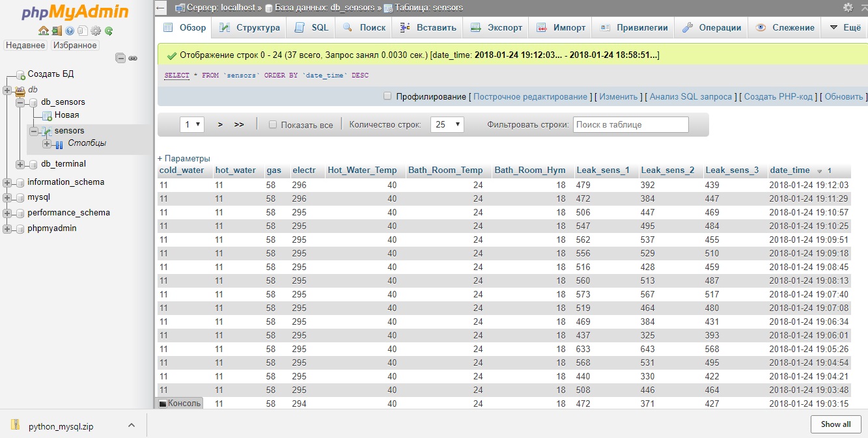
Task: Expand the Столбцы columns node
Action: coord(47,143)
